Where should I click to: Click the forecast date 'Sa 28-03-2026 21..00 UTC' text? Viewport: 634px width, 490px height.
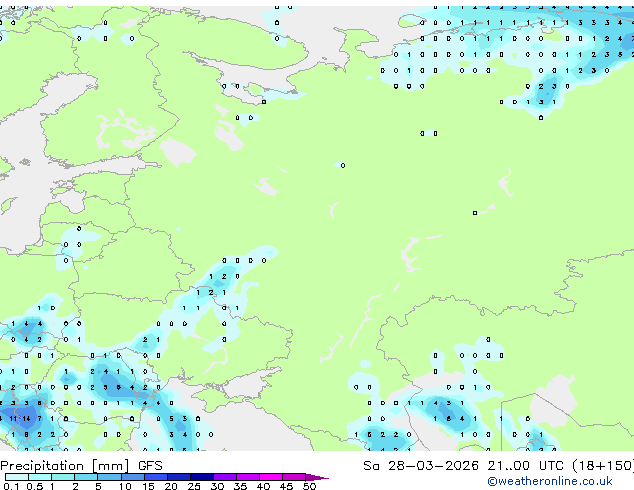[x=463, y=466]
